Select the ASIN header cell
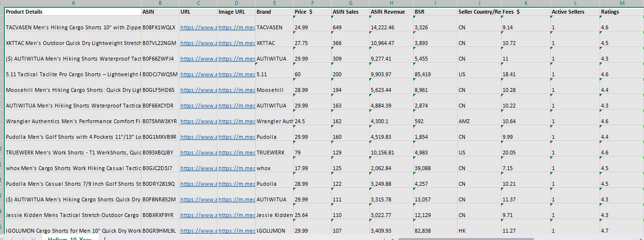 pos(160,11)
